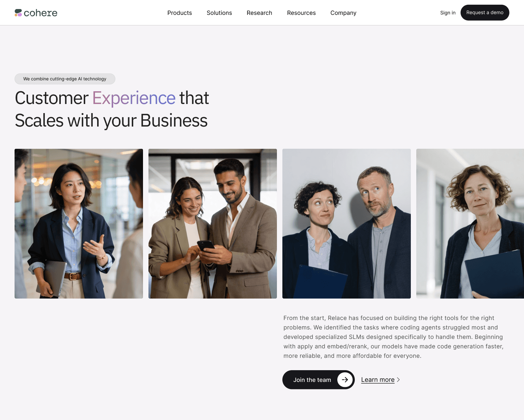Click the Request a demo button
The image size is (524, 420).
pyautogui.click(x=485, y=13)
